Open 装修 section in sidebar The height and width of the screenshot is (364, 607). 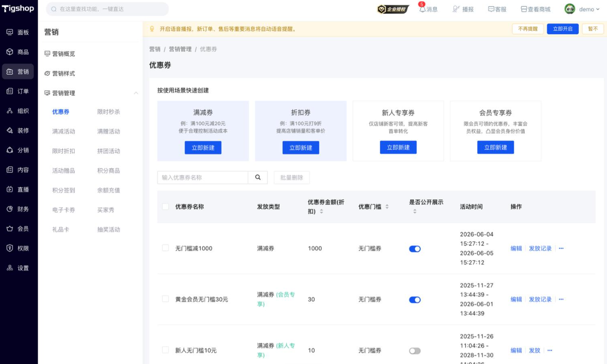[x=18, y=131]
